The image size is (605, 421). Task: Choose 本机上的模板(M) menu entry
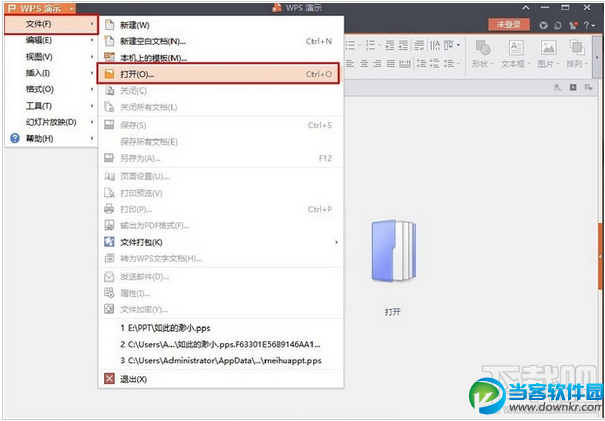coord(221,58)
